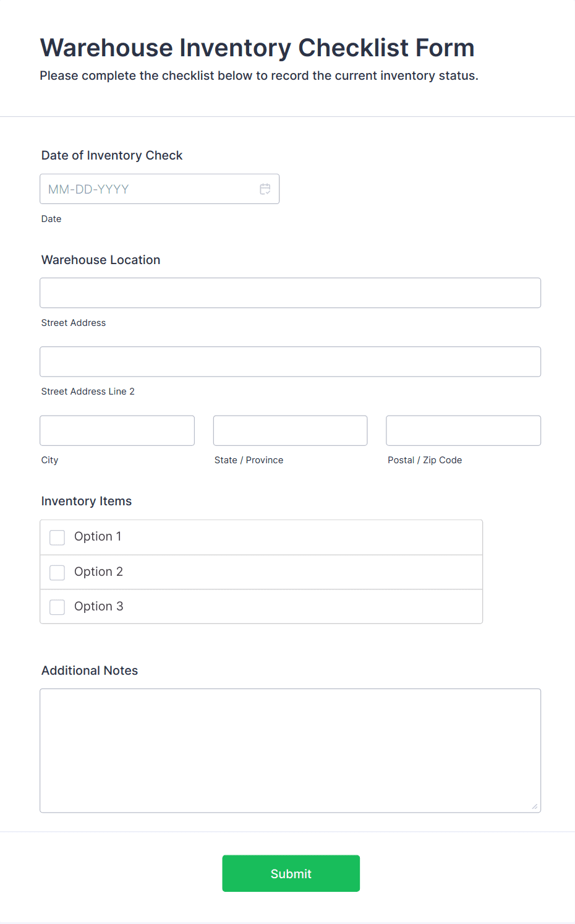Enable the Option 3 checkbox
The image size is (575, 924).
tap(57, 607)
